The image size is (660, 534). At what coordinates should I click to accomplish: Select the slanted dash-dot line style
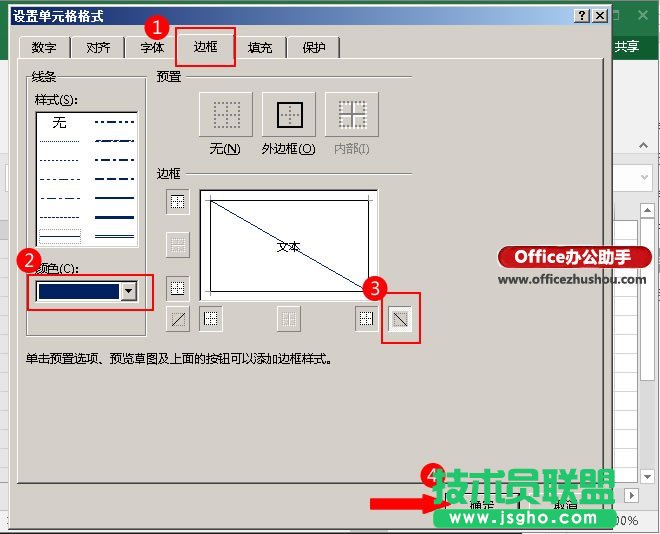tap(114, 141)
